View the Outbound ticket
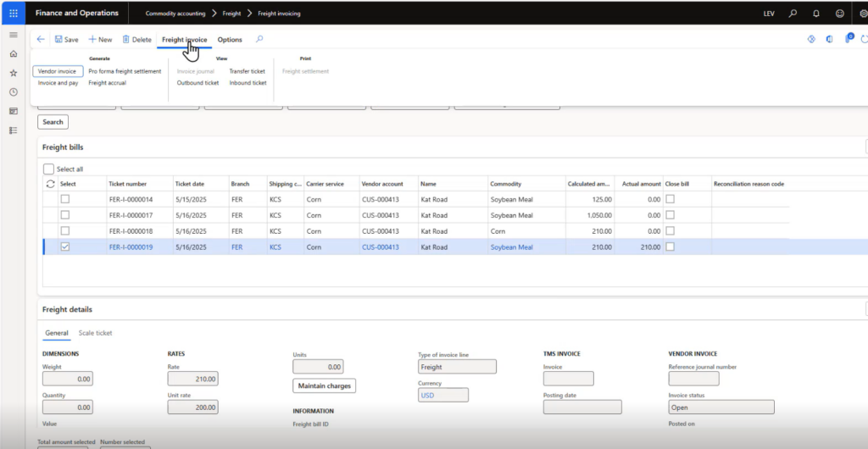 [198, 83]
